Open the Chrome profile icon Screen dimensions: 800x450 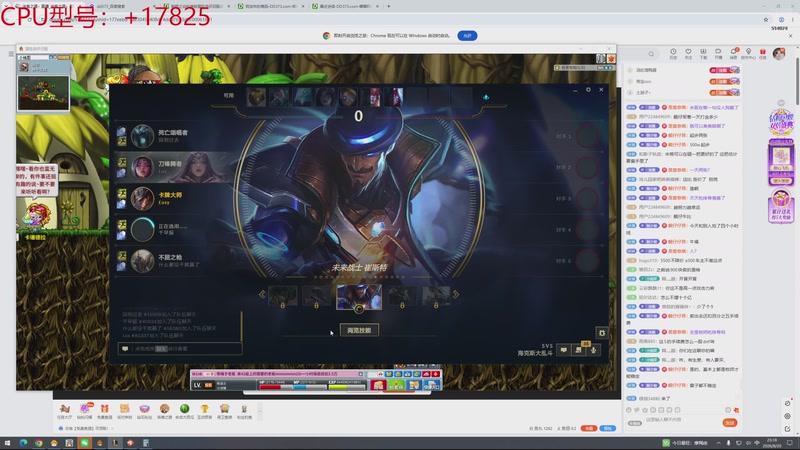[x=781, y=19]
